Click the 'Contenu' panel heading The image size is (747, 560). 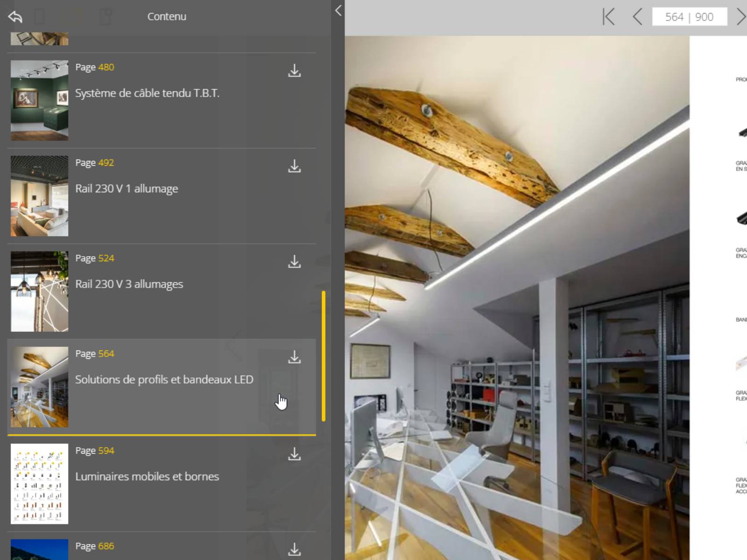click(167, 16)
